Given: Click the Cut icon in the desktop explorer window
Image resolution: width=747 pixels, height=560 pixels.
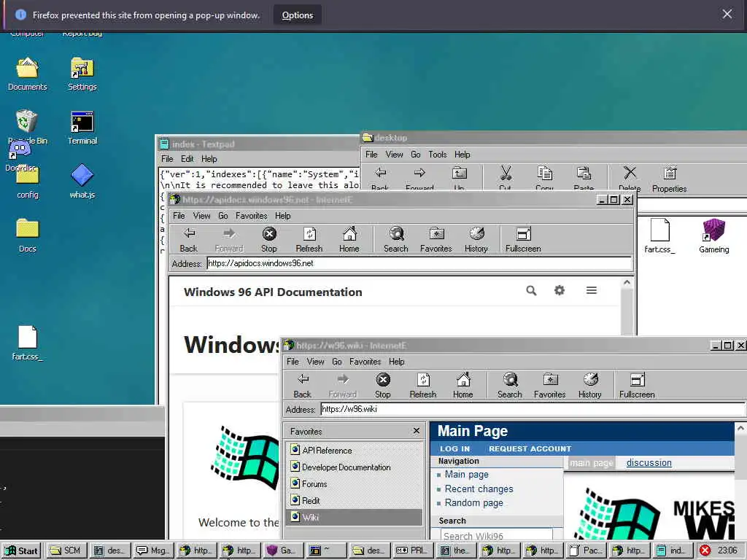Looking at the screenshot, I should click(x=506, y=178).
